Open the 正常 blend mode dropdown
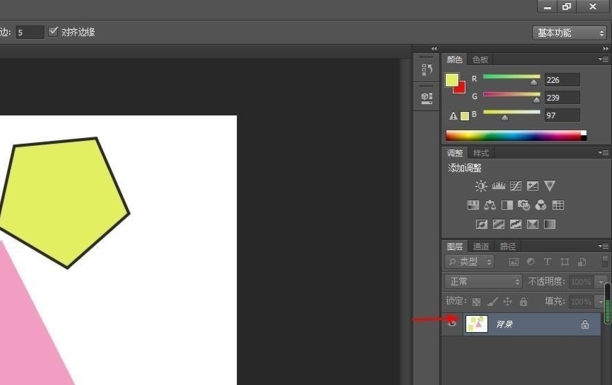Screen dimensions: 612x385 [483, 281]
